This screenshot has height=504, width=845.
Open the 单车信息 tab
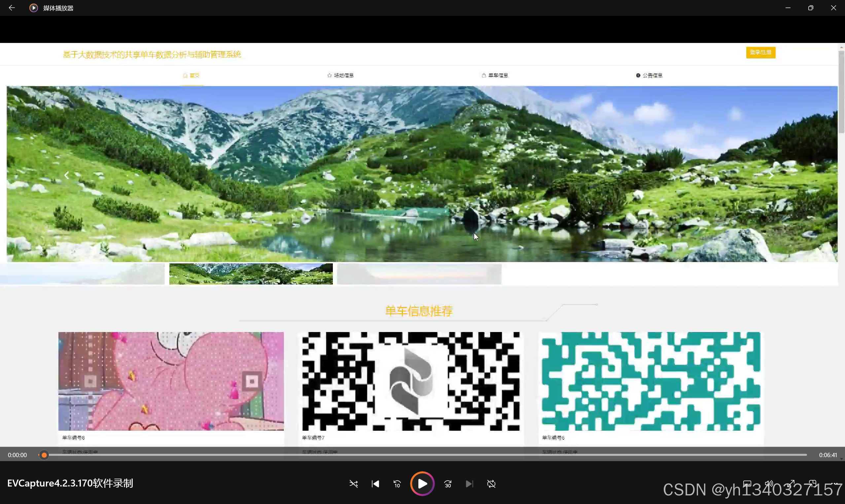tap(495, 75)
